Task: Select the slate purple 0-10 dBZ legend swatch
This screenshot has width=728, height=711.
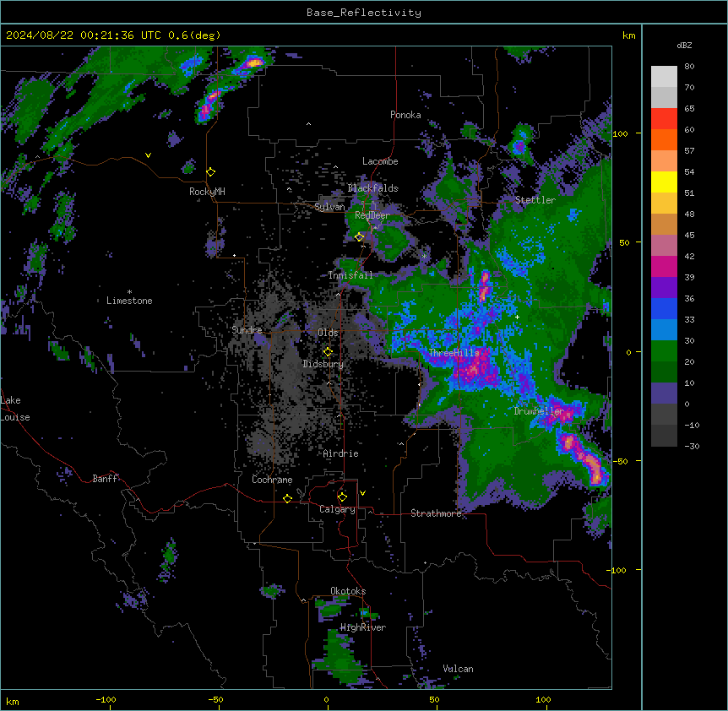Action: click(x=664, y=393)
